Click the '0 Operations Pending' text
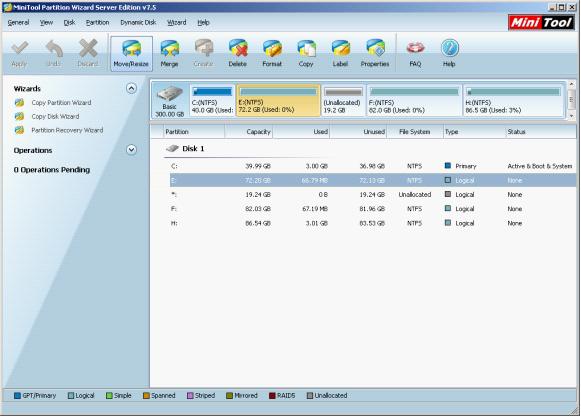581x417 pixels. 52,170
